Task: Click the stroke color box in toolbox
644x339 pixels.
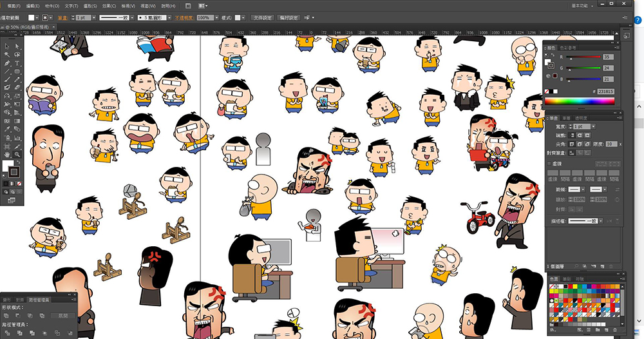Action: click(14, 173)
